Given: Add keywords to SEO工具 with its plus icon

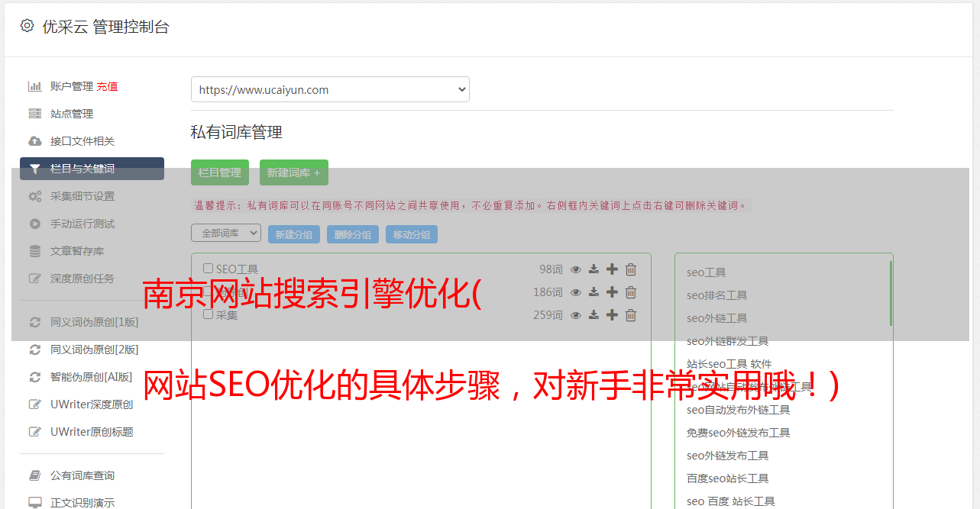Looking at the screenshot, I should coord(612,269).
